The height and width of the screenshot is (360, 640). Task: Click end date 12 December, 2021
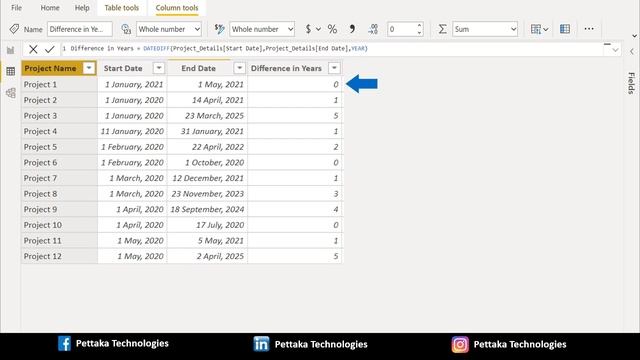pyautogui.click(x=208, y=178)
